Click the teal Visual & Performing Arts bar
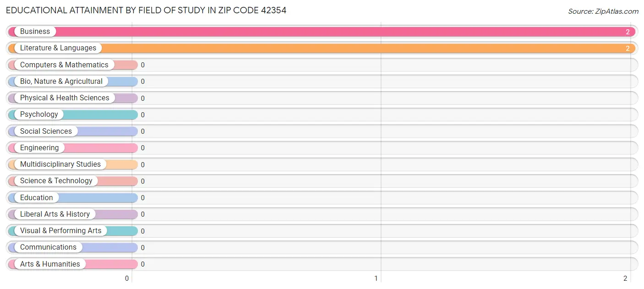The height and width of the screenshot is (289, 644). click(73, 231)
